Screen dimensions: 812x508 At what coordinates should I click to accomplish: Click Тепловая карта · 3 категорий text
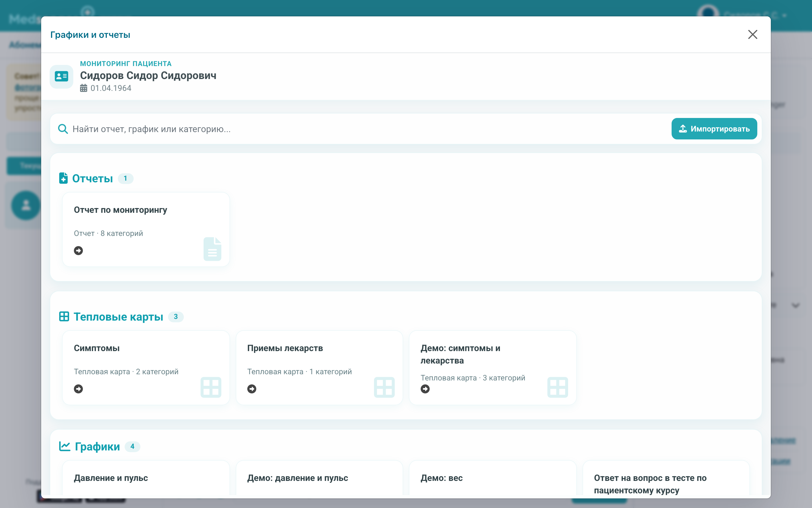click(x=473, y=378)
